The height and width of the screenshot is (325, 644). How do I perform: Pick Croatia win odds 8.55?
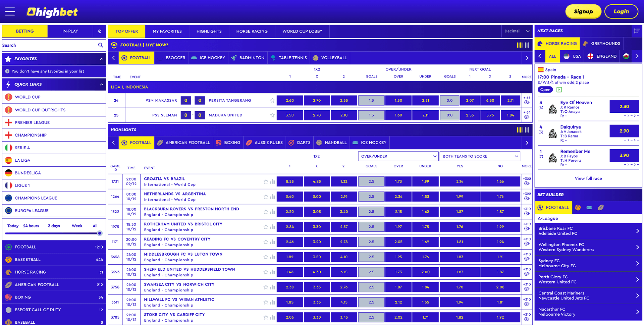290,181
